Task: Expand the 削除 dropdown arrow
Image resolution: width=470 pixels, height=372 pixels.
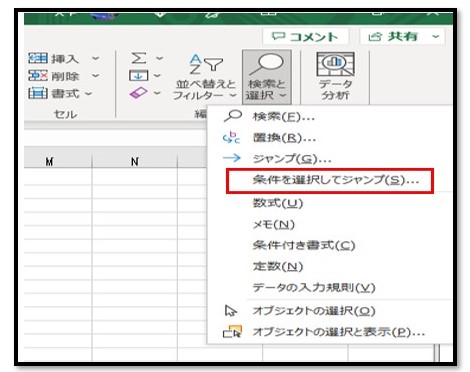Action: pos(95,76)
